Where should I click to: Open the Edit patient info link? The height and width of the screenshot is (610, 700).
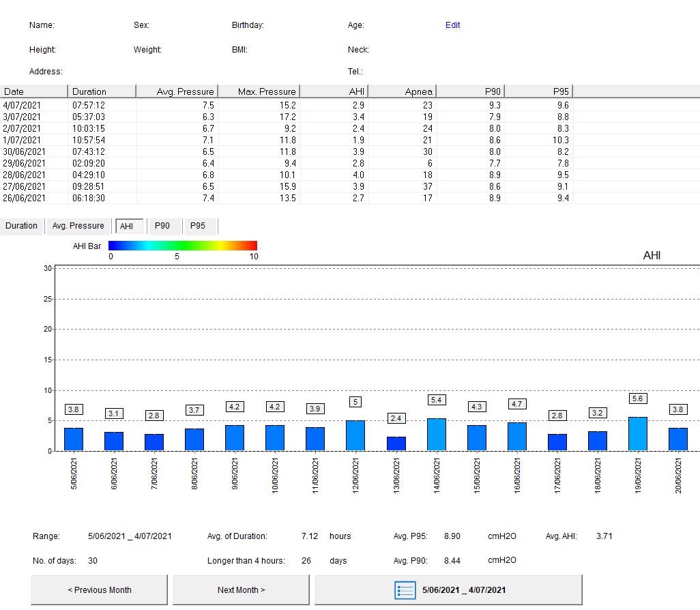click(x=452, y=25)
